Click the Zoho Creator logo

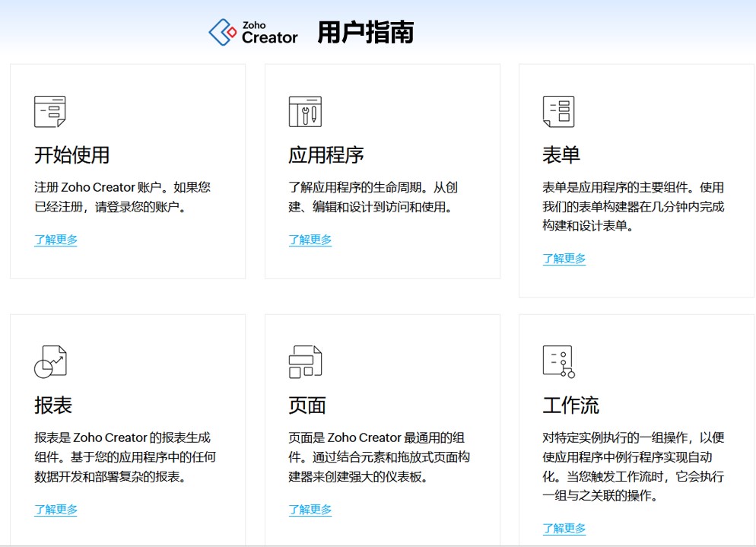click(253, 32)
